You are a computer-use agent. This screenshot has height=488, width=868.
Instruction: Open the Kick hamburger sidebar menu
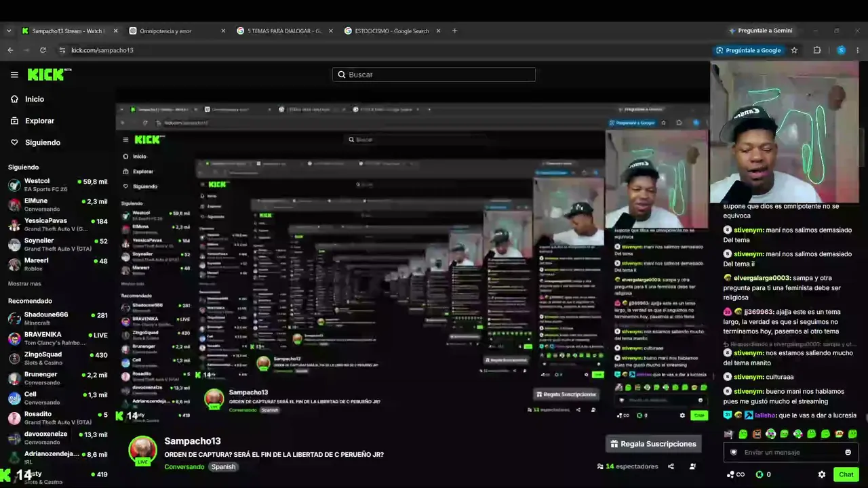click(14, 75)
